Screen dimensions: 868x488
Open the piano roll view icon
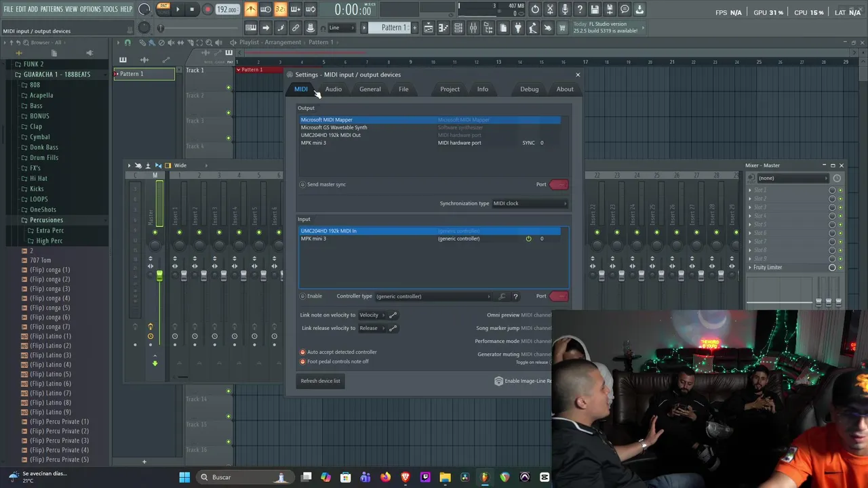[444, 28]
